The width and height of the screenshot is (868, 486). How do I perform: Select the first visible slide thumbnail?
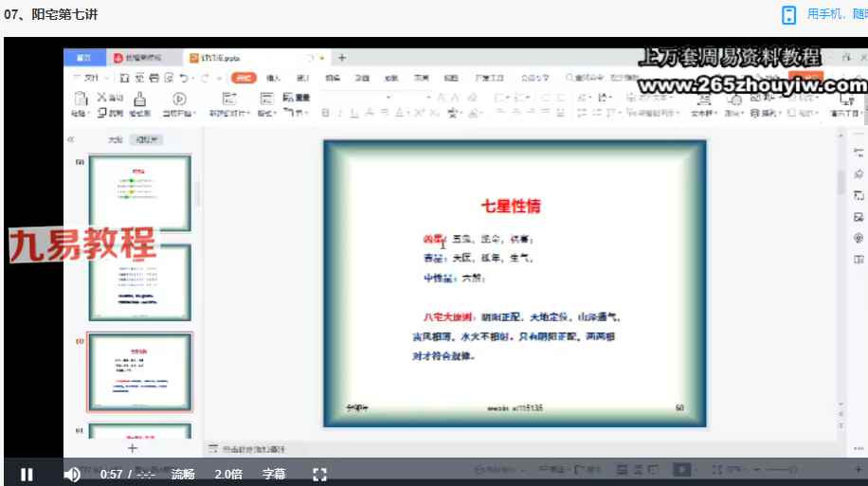point(140,192)
